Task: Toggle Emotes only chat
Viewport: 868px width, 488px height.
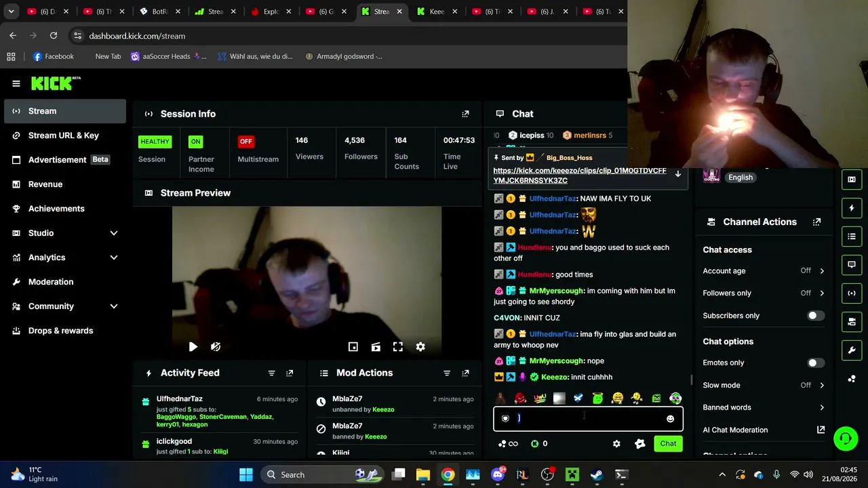Action: pos(816,363)
